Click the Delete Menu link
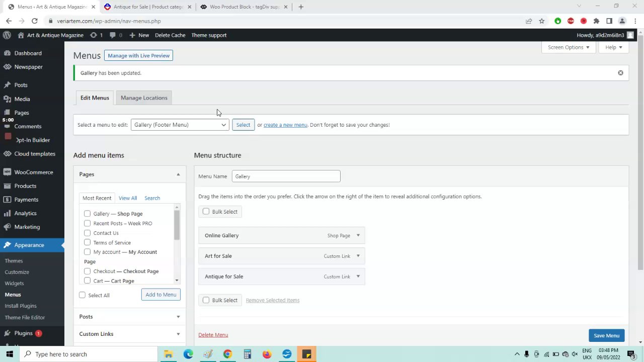The image size is (644, 362). 213,335
